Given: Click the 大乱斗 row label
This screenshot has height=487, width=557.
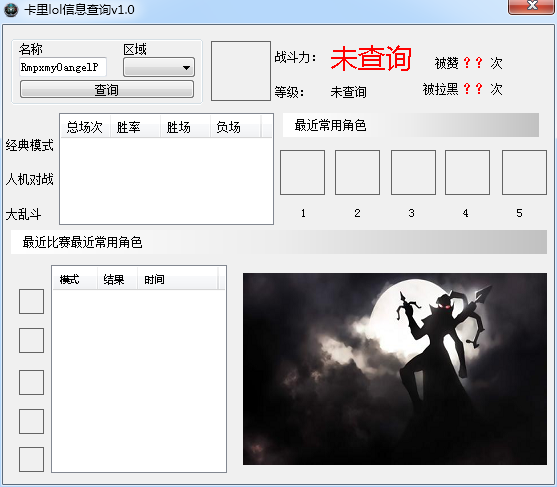Looking at the screenshot, I should point(23,214).
